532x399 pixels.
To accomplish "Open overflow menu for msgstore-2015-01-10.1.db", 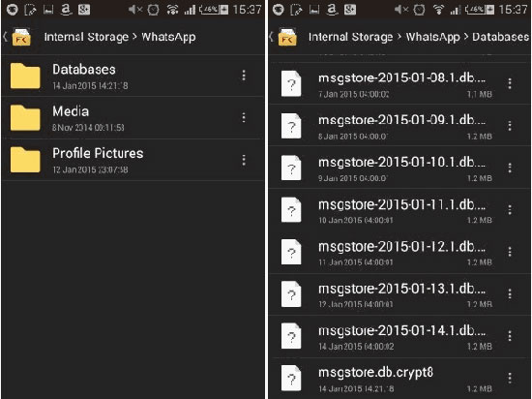I will point(510,168).
